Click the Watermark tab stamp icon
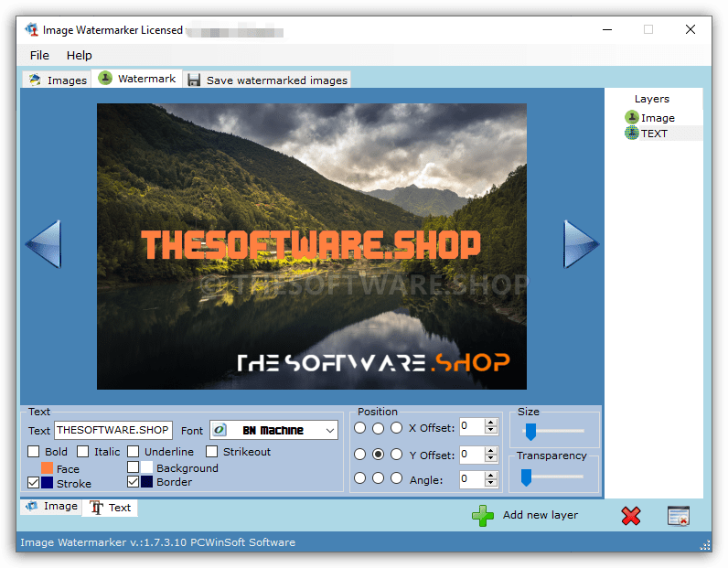 pos(105,78)
